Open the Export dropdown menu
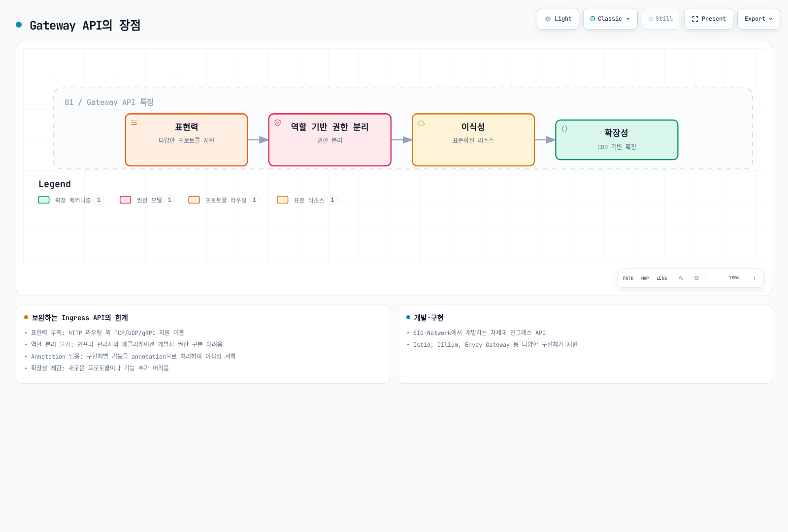 (758, 19)
